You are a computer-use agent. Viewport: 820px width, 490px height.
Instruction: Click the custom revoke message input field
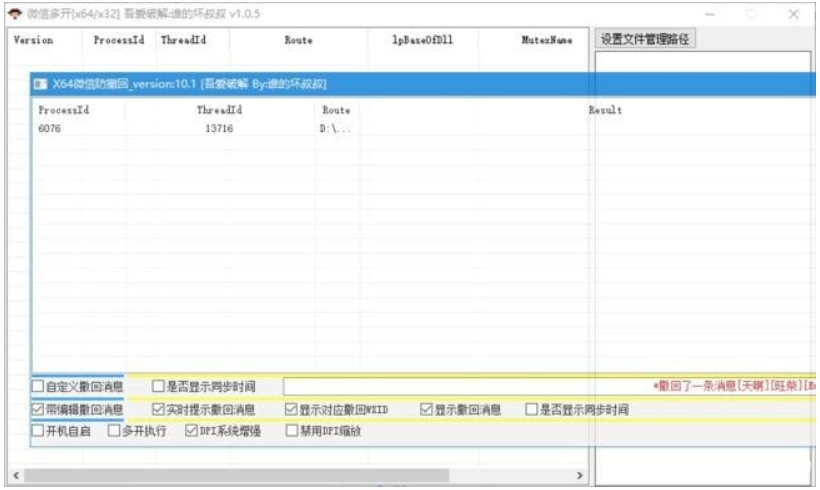pyautogui.click(x=550, y=386)
